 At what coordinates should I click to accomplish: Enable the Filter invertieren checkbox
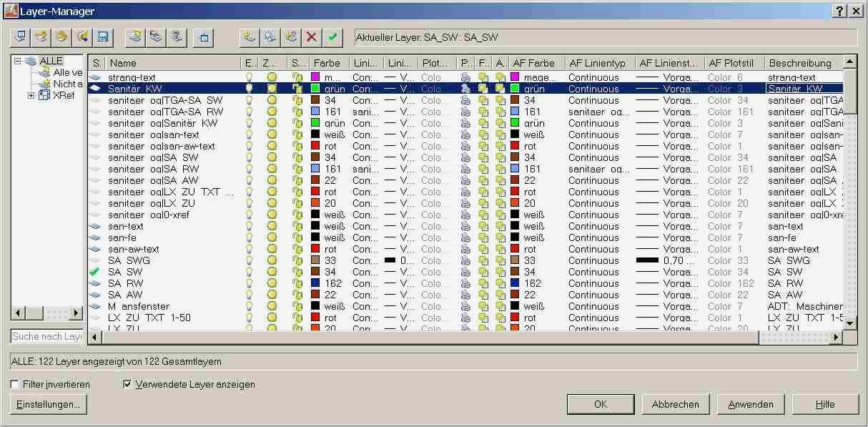click(14, 384)
